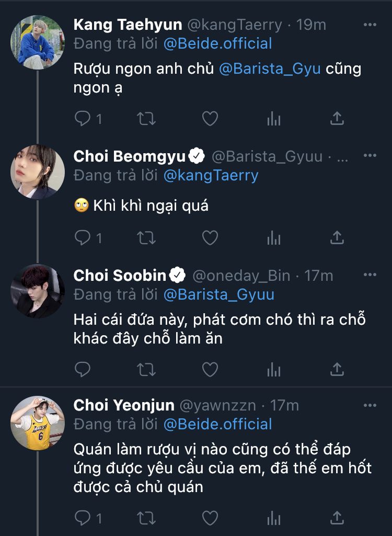392x536 pixels.
Task: Click Kang Taehyun's avatar photo
Action: pos(38,43)
